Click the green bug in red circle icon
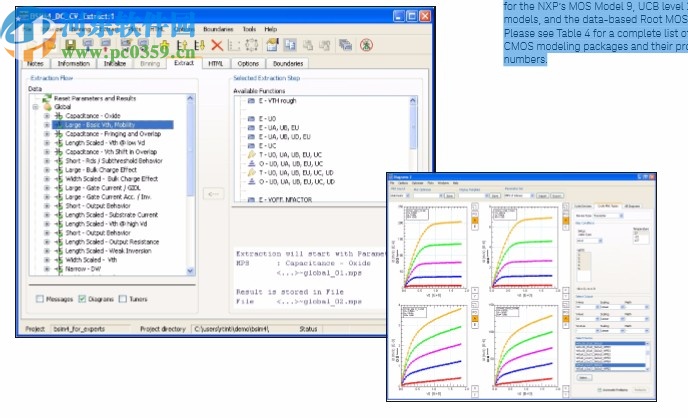The width and height of the screenshot is (688, 418). coord(366,45)
